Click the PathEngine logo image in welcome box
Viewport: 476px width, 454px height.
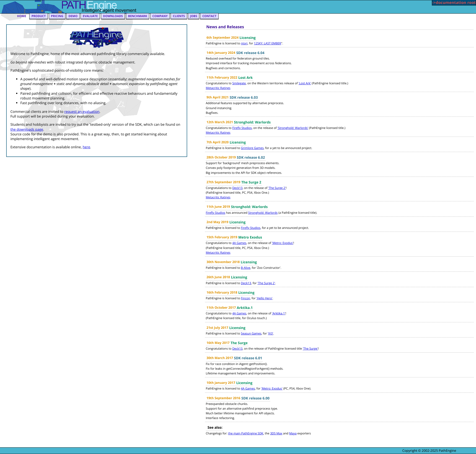pyautogui.click(x=96, y=37)
